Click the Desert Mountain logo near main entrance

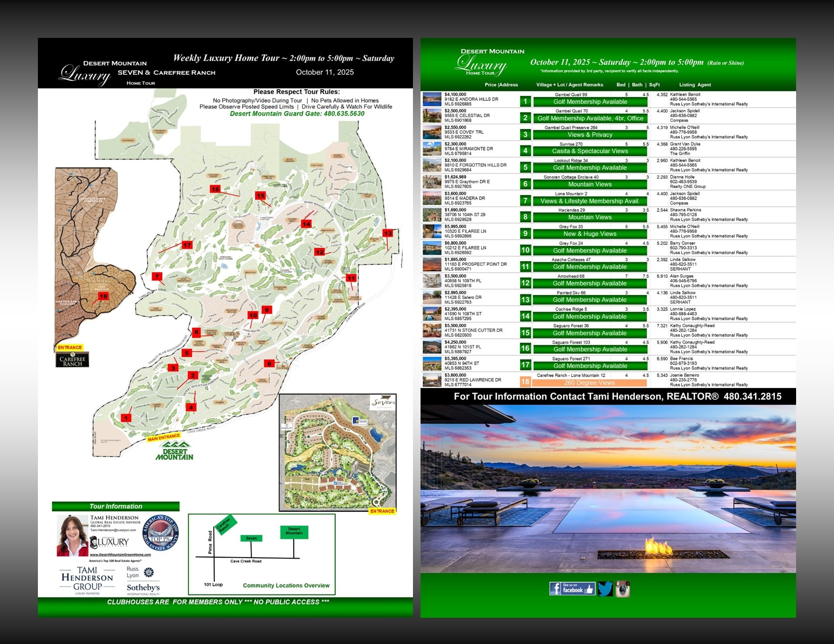[x=174, y=451]
